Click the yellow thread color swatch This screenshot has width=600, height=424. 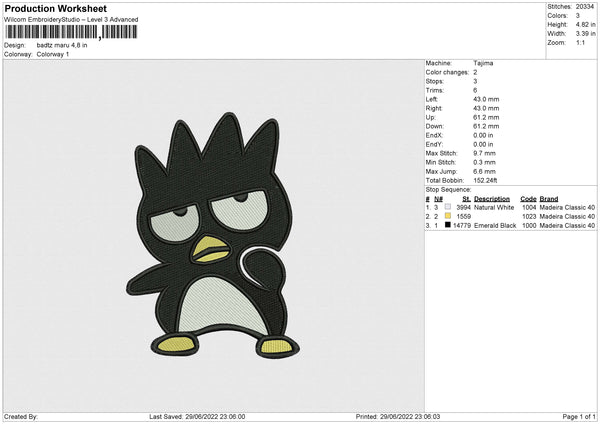click(448, 216)
